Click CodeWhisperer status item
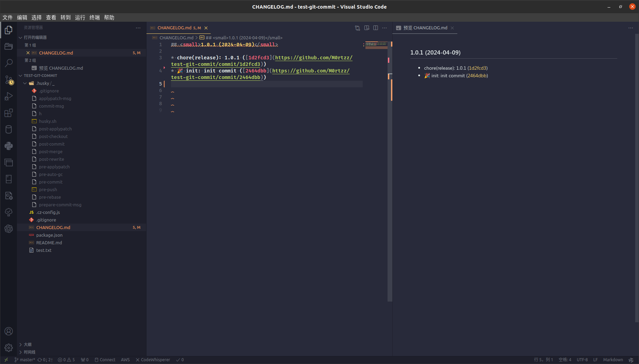 [153, 360]
